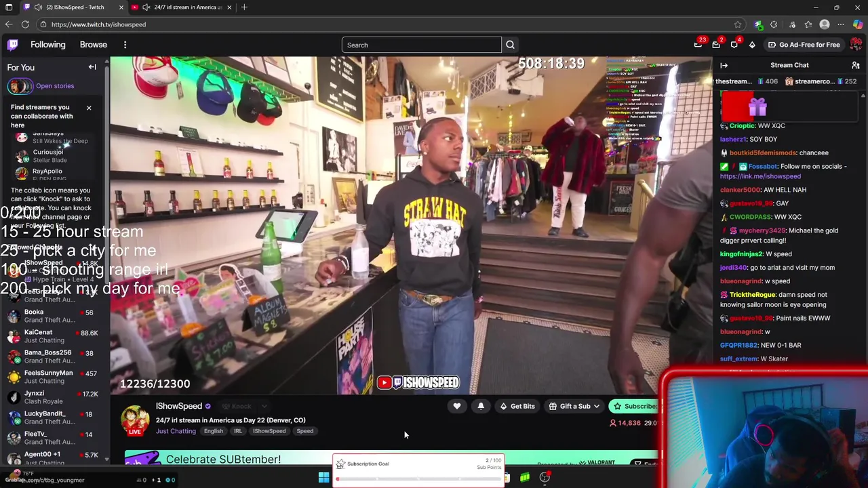This screenshot has height=488, width=868.
Task: Open KaiCenat channel in sidebar
Action: click(x=54, y=336)
